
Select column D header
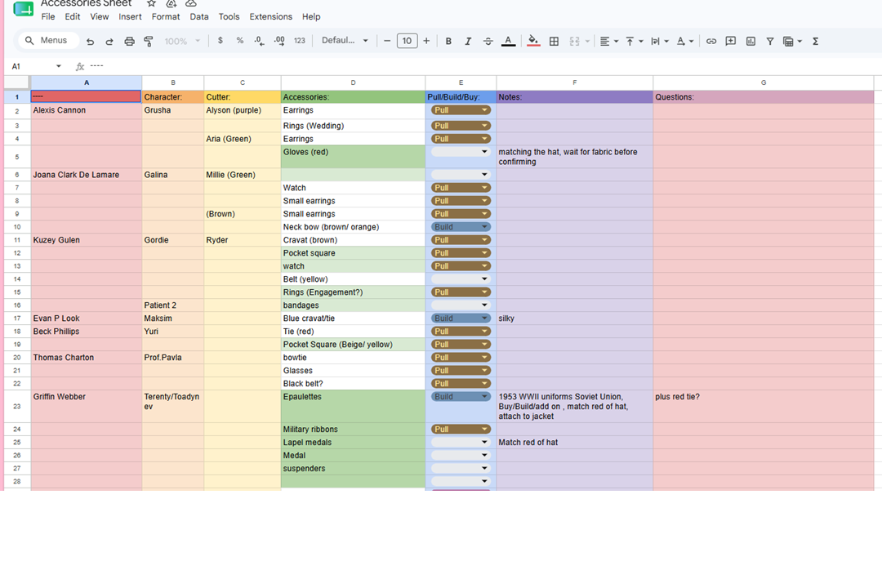point(353,82)
